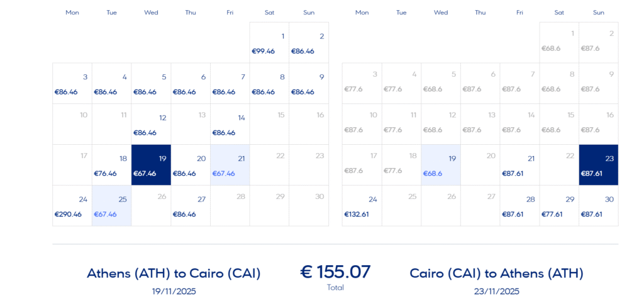Select return date 30 at €87.61
The height and width of the screenshot is (306, 644).
[599, 206]
